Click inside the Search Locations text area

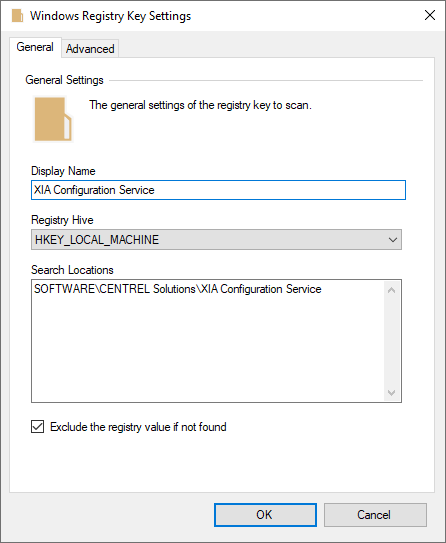208,341
